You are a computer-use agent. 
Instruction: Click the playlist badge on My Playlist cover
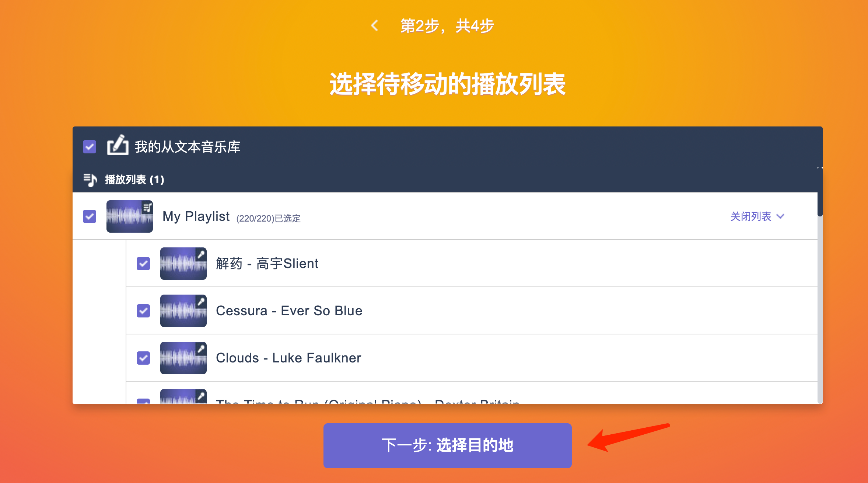click(x=147, y=207)
